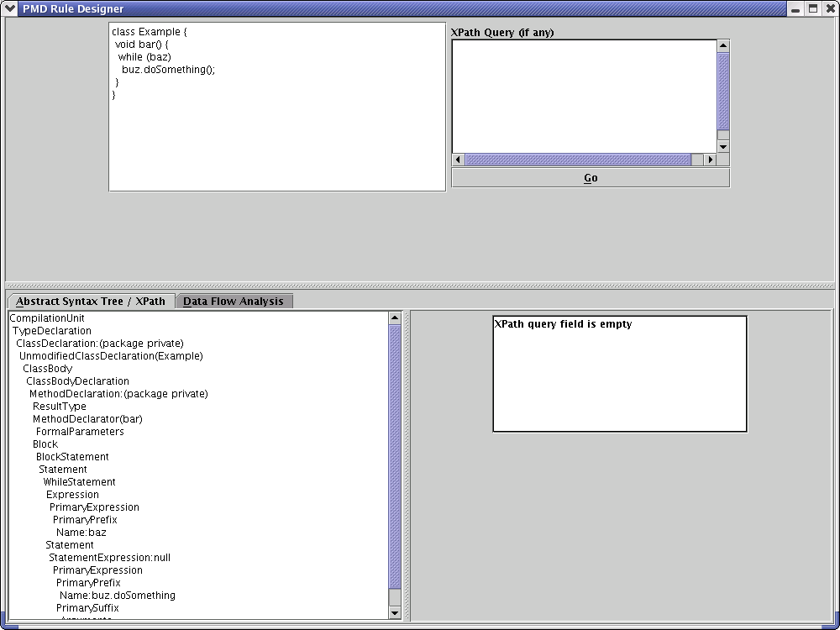Click the XPath results box showing empty message
The image size is (840, 630).
[x=620, y=374]
